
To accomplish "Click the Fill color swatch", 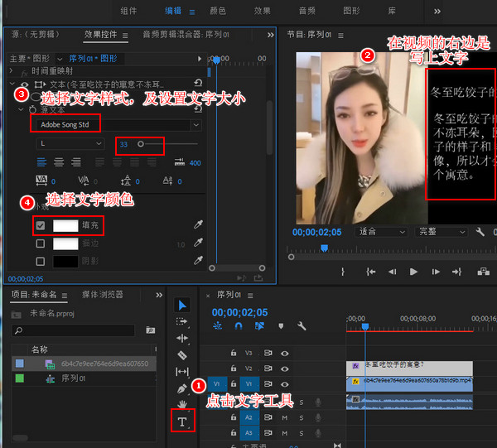I will coord(65,225).
